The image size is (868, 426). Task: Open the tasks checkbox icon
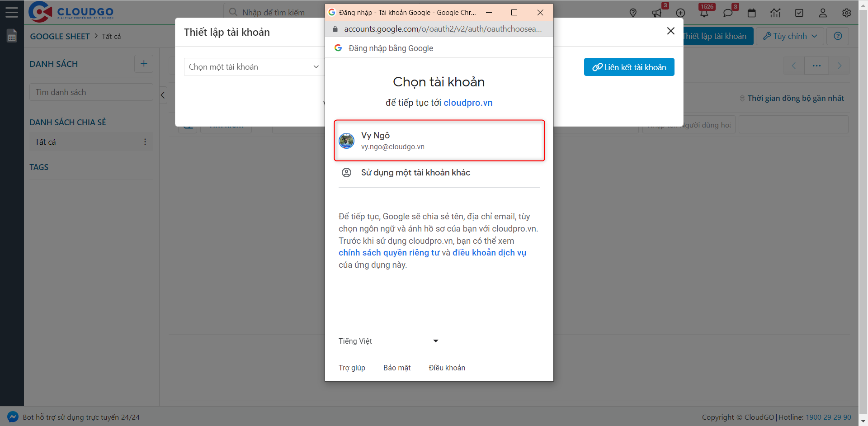pyautogui.click(x=799, y=13)
